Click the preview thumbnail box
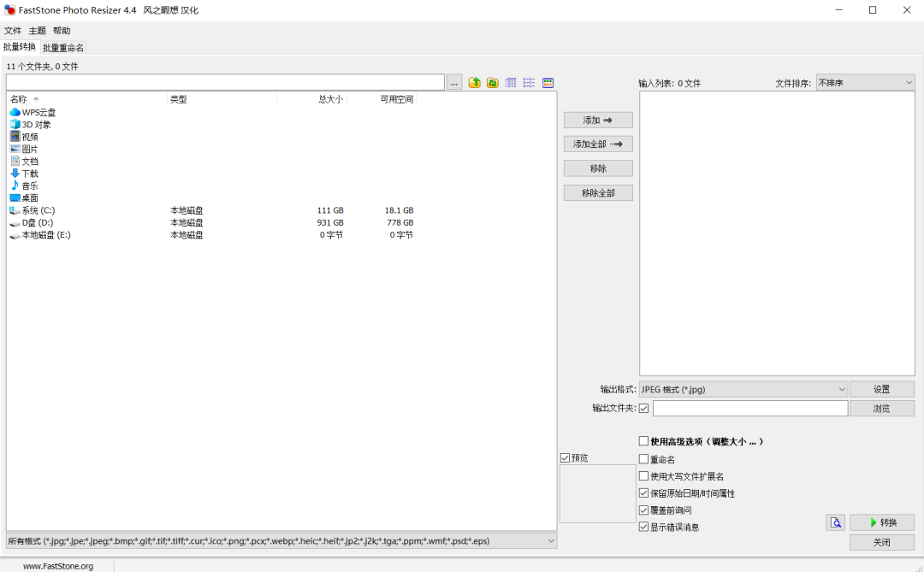Viewport: 924px width, 572px height. click(597, 493)
